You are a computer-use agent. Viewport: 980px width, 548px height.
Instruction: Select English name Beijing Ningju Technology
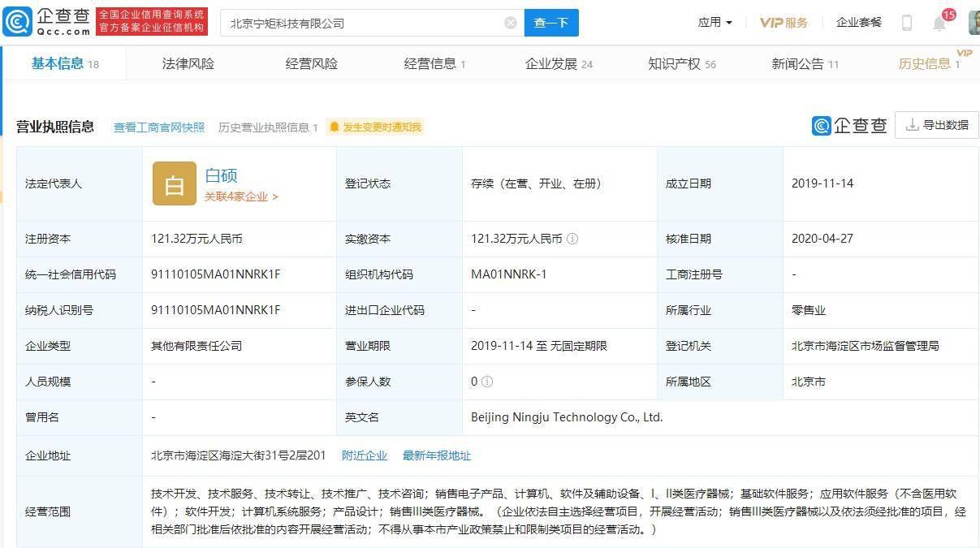[567, 417]
